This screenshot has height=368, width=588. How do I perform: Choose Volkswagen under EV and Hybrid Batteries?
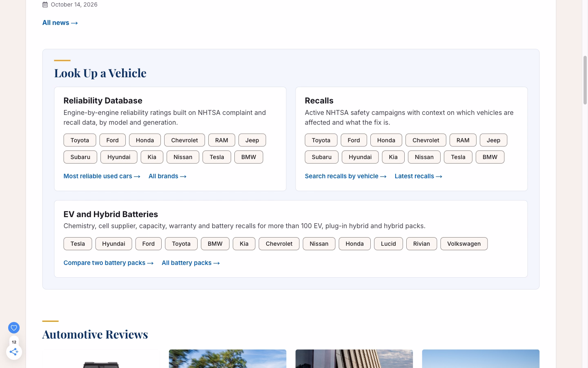(x=464, y=244)
